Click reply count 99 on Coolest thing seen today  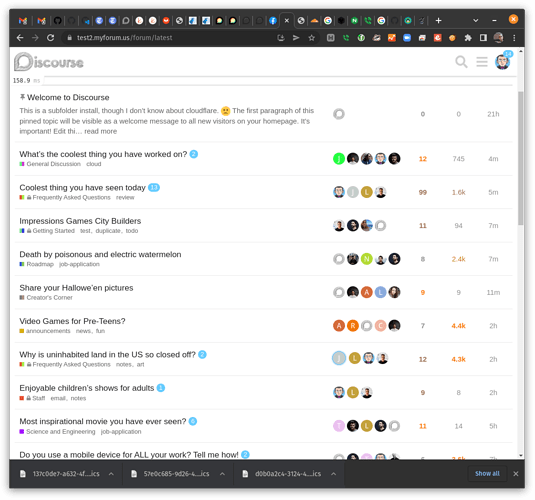pos(423,192)
